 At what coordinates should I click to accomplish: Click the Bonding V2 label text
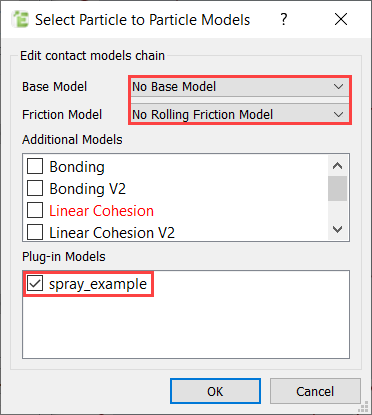point(88,189)
